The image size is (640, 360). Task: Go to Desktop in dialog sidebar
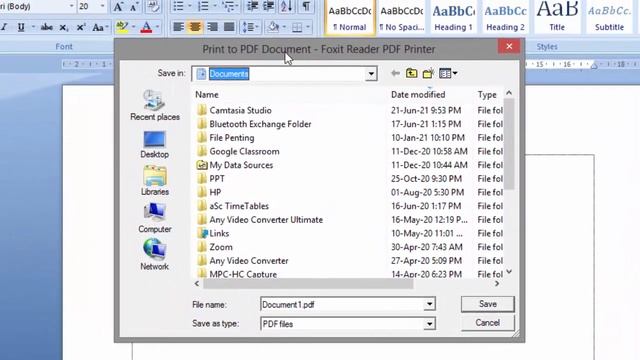154,144
